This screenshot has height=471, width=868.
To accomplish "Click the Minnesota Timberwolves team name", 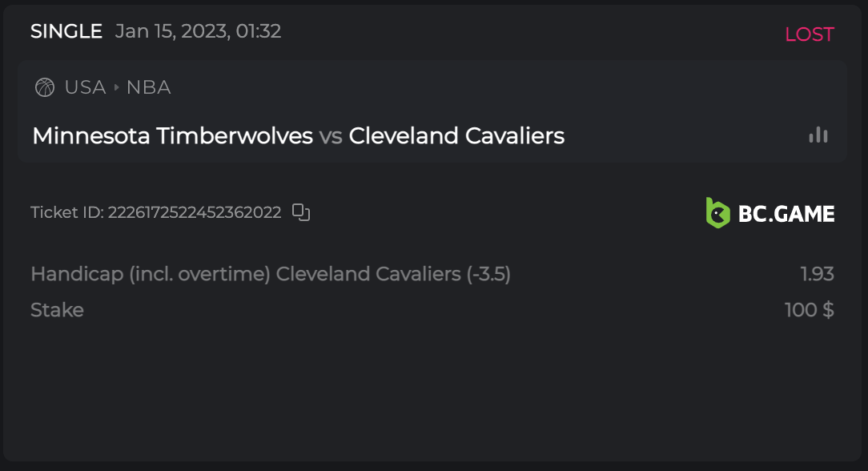I will pyautogui.click(x=172, y=135).
